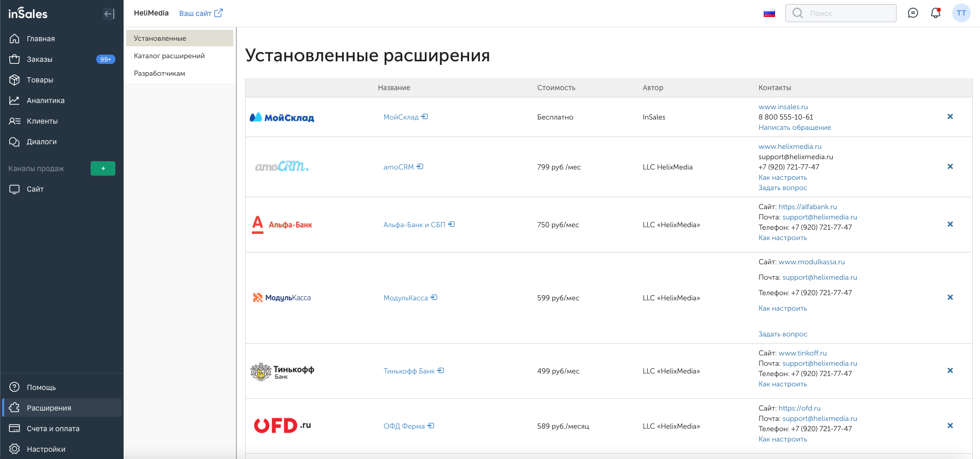Click the inSales logo
This screenshot has width=980, height=459.
tap(28, 13)
